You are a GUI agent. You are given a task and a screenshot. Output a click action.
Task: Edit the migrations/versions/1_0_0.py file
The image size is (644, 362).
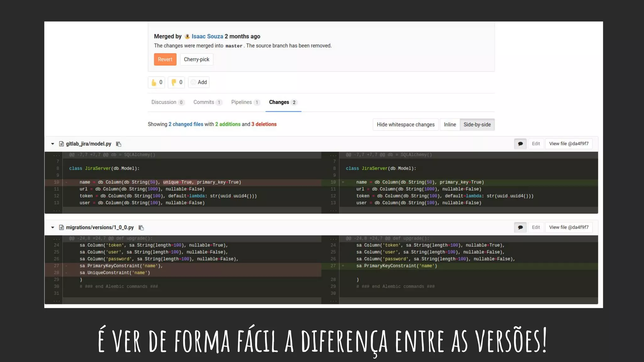536,228
